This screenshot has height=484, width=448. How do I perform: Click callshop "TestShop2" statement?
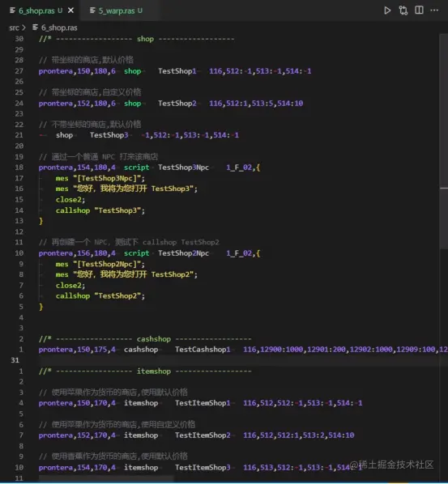[x=100, y=295]
